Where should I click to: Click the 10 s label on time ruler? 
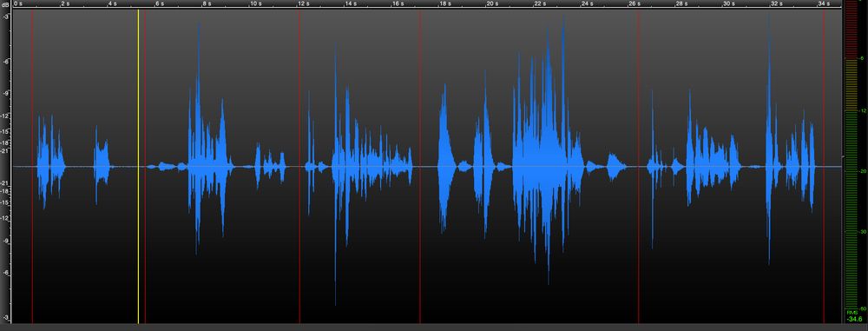pos(256,3)
